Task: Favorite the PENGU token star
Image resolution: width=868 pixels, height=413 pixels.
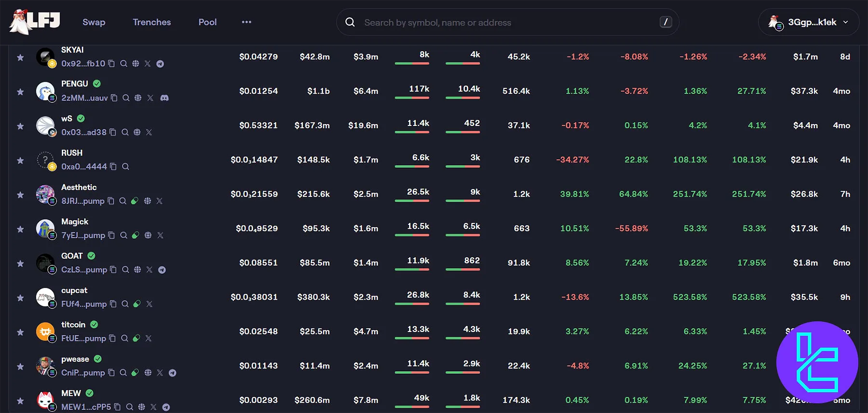Action: tap(20, 92)
